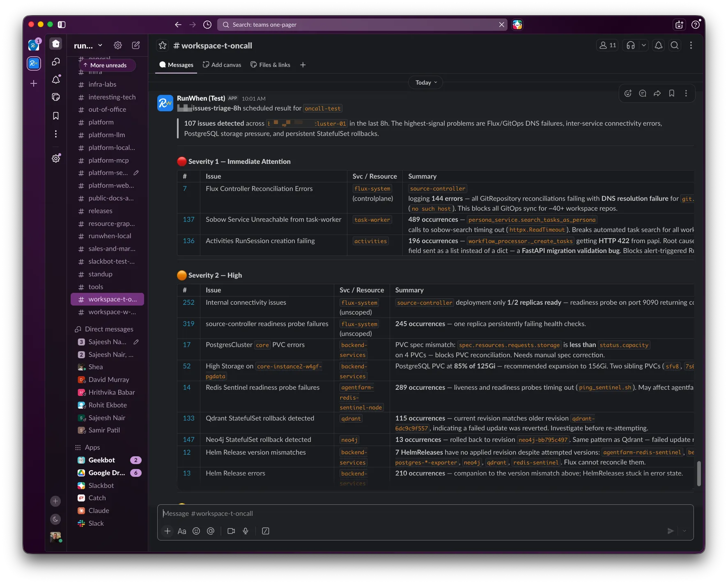Viewport: 728px width, 584px height.
Task: Click the message list scrollbar
Action: click(x=699, y=473)
